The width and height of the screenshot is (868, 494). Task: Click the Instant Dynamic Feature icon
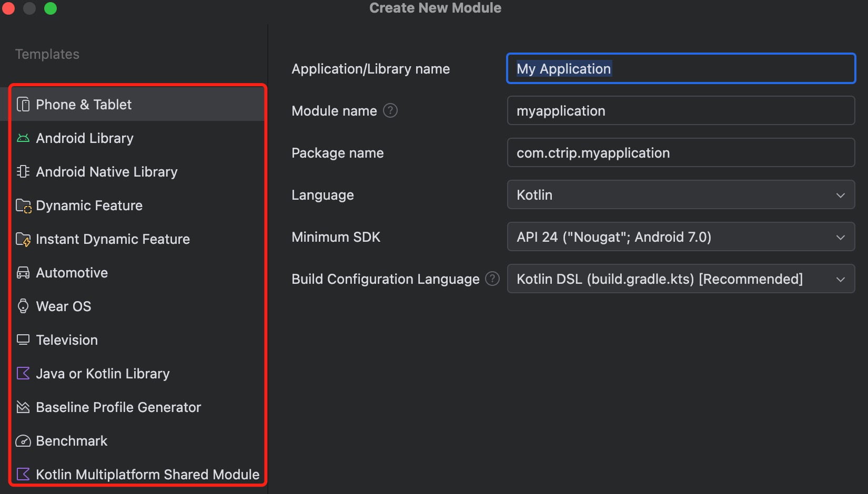click(23, 239)
